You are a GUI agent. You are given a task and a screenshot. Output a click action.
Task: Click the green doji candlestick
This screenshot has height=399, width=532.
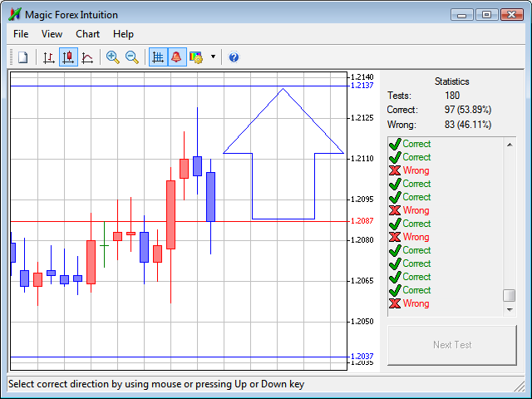(x=104, y=244)
